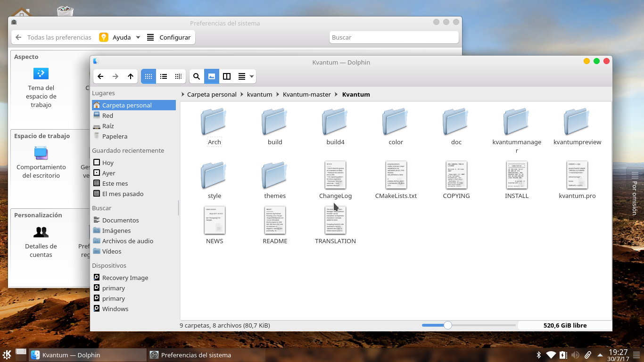
Task: Select the 'color' folder
Action: pos(396,126)
